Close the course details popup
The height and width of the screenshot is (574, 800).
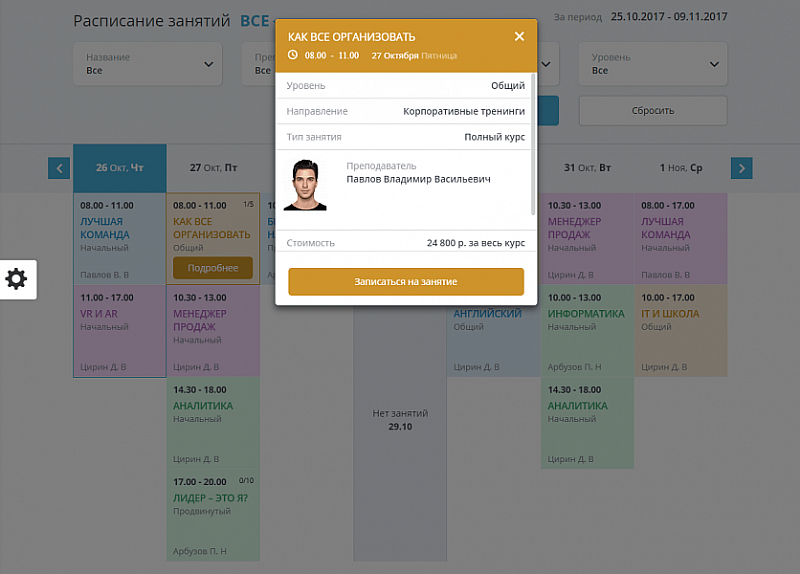[x=519, y=37]
